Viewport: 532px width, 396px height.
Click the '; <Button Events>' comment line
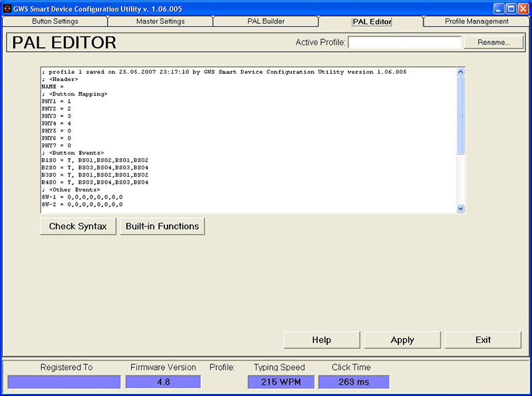coord(73,153)
